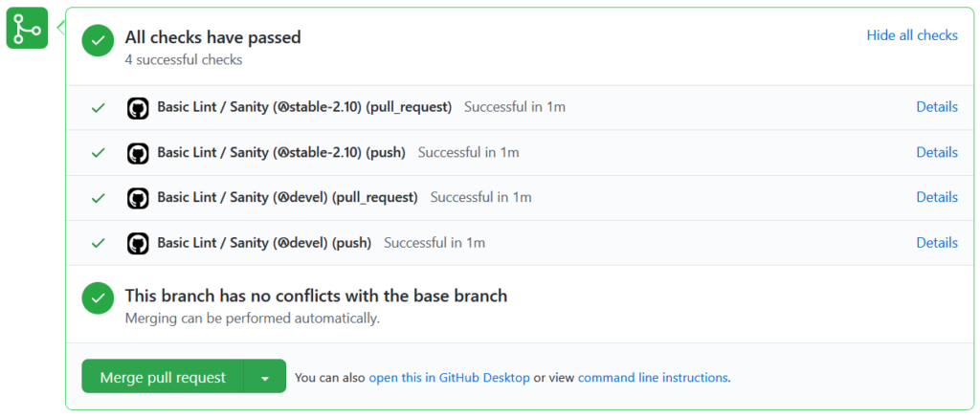Image resolution: width=980 pixels, height=418 pixels.
Task: Select 'Basic Lint / Sanity (devel) (push)' text
Action: [x=264, y=242]
